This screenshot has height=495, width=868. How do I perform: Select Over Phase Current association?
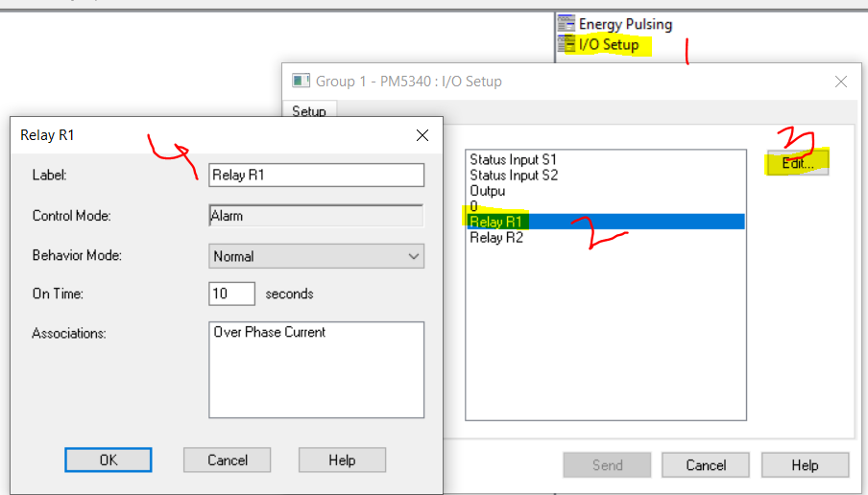[x=270, y=332]
